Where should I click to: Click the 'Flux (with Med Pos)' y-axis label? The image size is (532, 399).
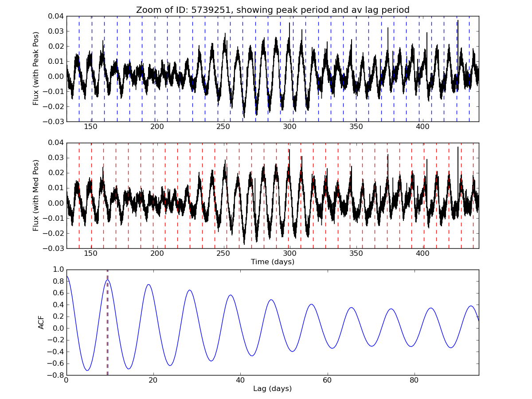coord(36,195)
